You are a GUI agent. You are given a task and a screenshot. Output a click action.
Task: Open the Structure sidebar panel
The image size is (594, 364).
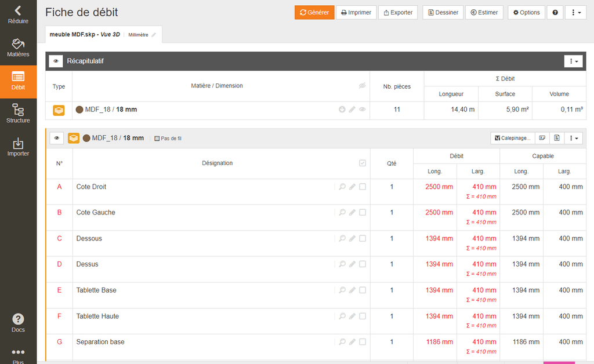(18, 114)
